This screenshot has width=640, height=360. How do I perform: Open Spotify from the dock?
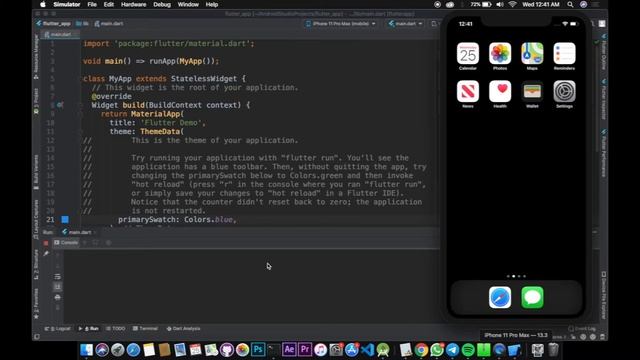468,350
